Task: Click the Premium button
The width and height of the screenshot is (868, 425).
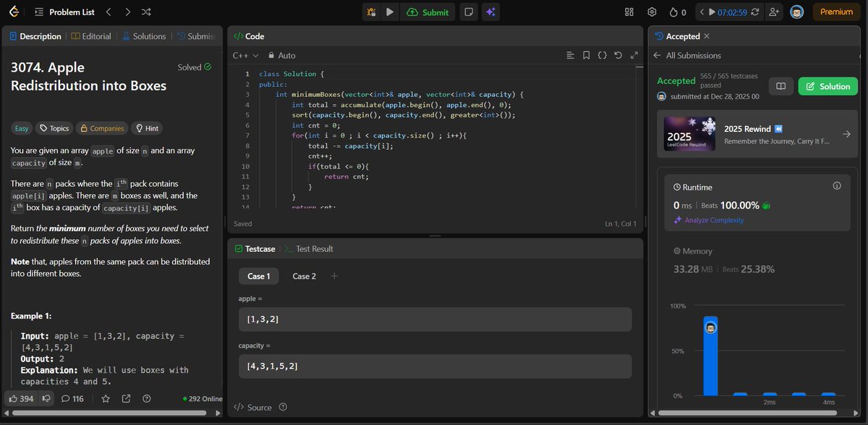Action: pyautogui.click(x=836, y=12)
